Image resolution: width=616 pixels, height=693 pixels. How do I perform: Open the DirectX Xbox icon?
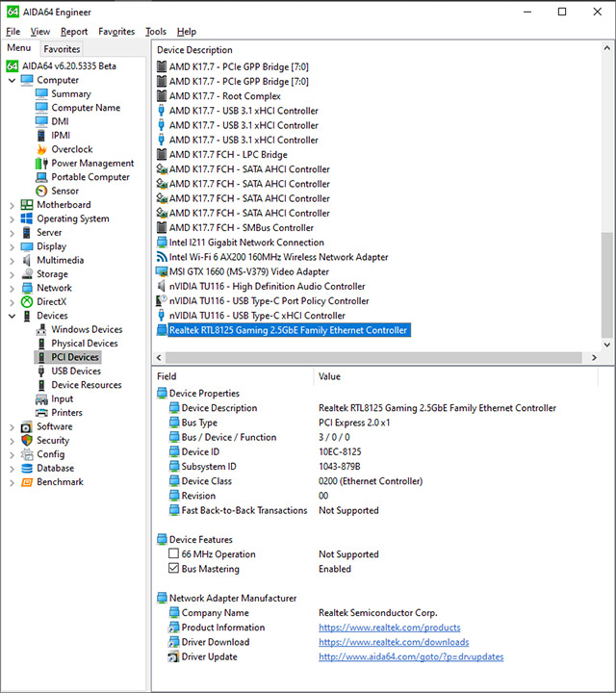pyautogui.click(x=27, y=302)
